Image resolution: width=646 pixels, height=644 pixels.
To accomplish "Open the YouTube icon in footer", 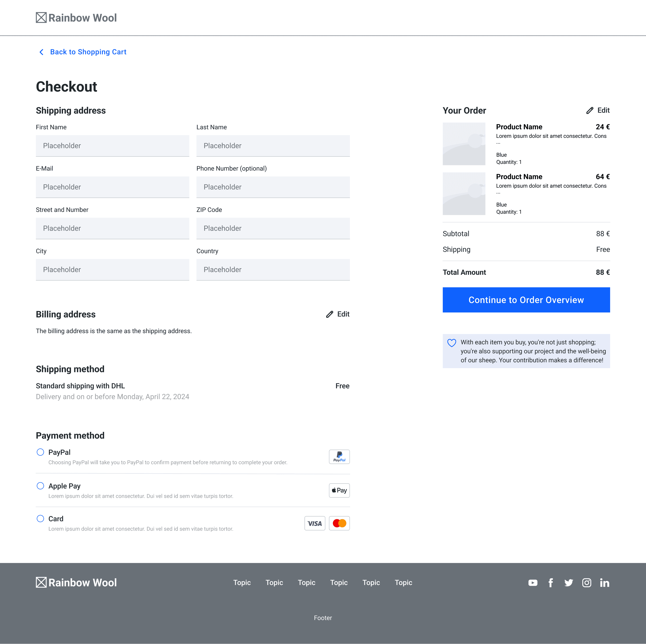I will (533, 583).
